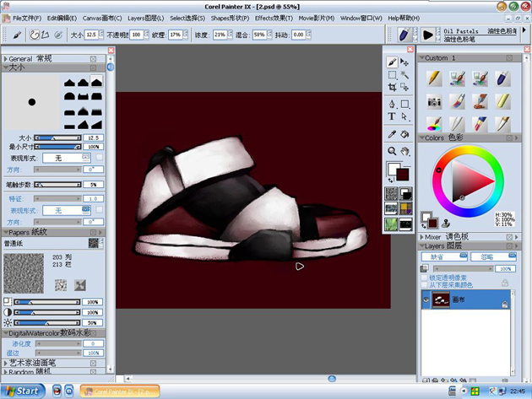Enable the 锁定透明像素 checkbox
The image size is (532, 399).
pos(425,278)
